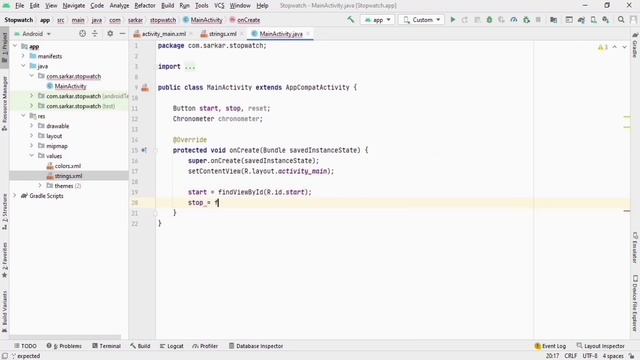
Task: Go to next highlighted error arrow
Action: (624, 47)
